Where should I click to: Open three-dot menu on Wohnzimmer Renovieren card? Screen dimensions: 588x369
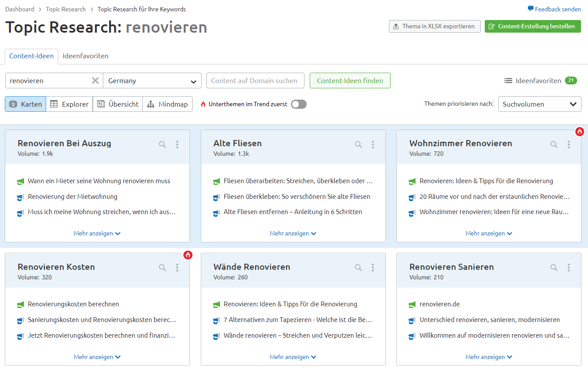568,144
